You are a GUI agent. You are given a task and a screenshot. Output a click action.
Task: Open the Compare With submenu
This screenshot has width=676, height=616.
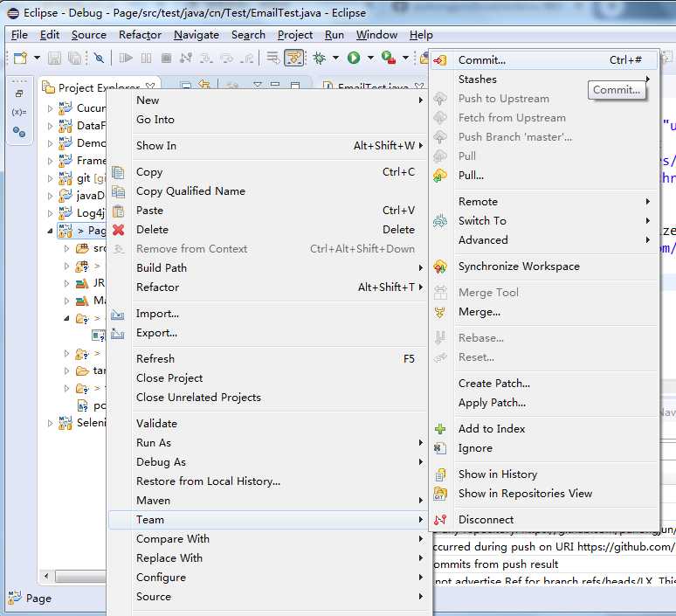(x=267, y=539)
